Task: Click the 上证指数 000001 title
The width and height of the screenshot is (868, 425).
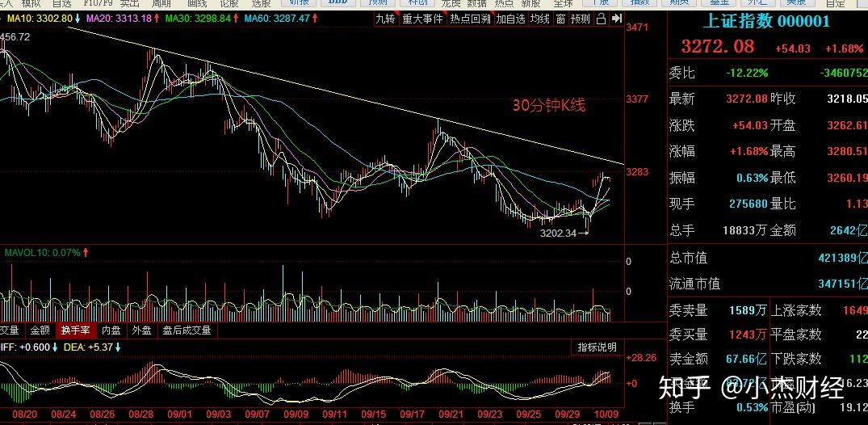Action: (x=765, y=22)
